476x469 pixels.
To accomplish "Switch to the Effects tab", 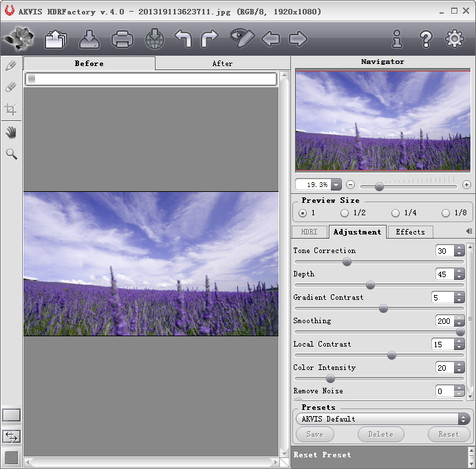I will pos(410,232).
